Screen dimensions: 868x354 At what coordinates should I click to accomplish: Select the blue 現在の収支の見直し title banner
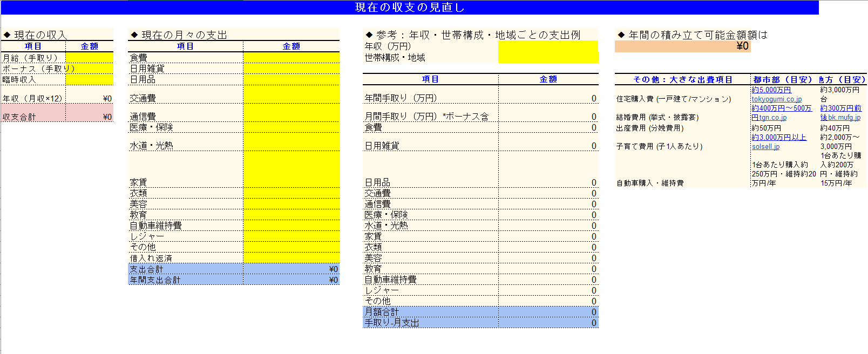tap(409, 8)
